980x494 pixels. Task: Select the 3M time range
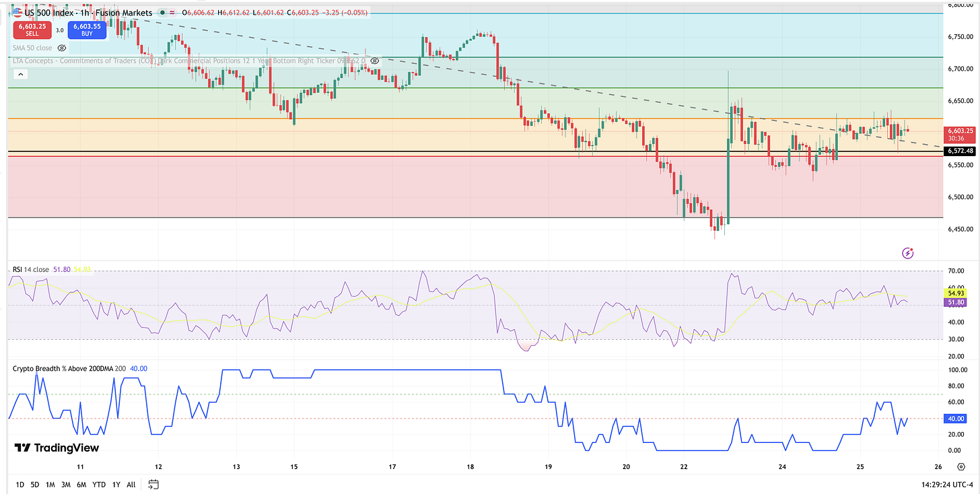[x=66, y=485]
